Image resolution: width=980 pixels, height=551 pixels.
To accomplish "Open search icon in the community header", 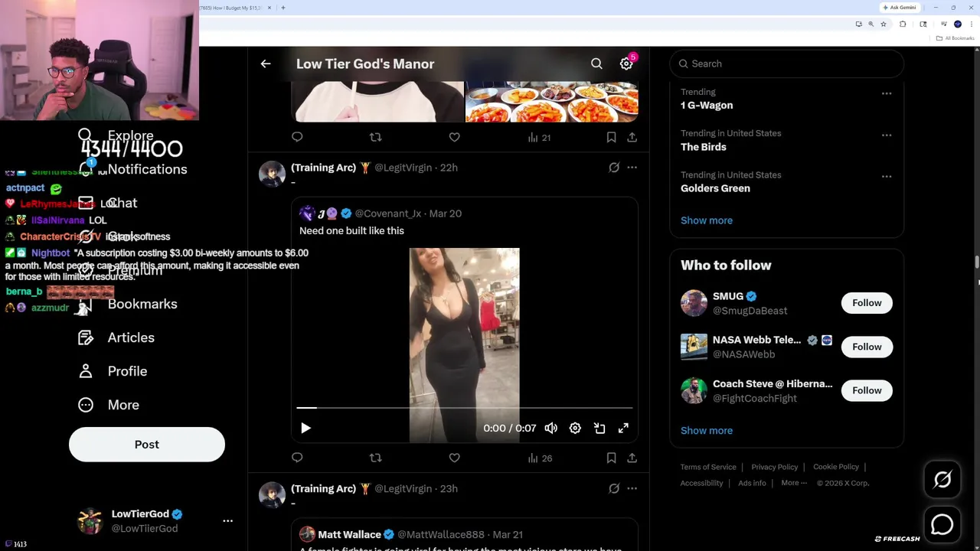I will [596, 64].
